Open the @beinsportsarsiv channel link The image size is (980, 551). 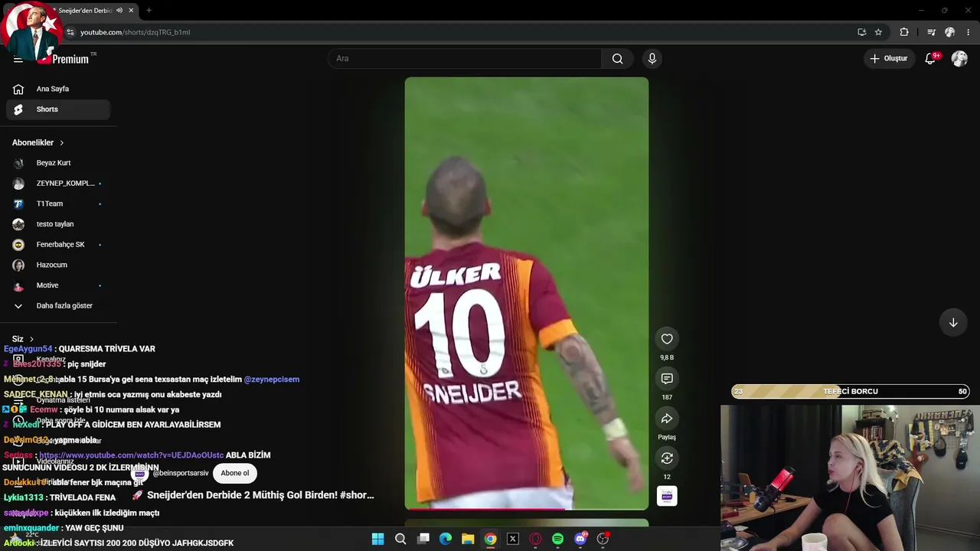coord(181,473)
